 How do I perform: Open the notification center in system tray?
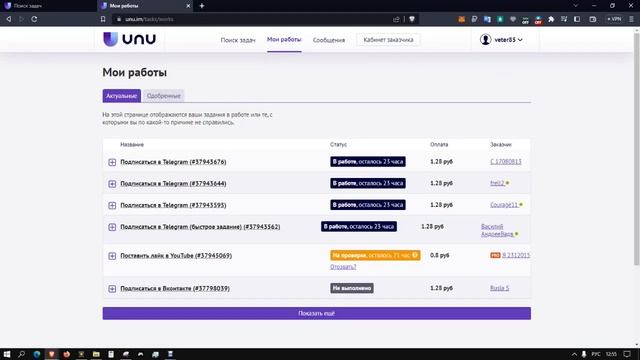[x=627, y=354]
